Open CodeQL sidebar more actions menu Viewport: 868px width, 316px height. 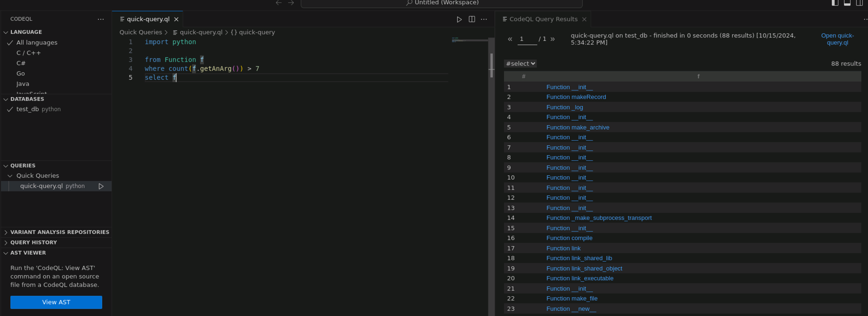101,19
